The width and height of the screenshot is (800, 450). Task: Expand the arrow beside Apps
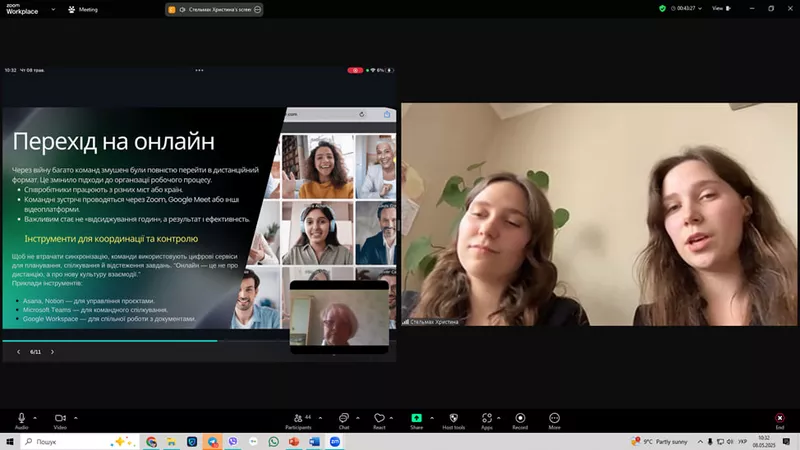pyautogui.click(x=498, y=418)
